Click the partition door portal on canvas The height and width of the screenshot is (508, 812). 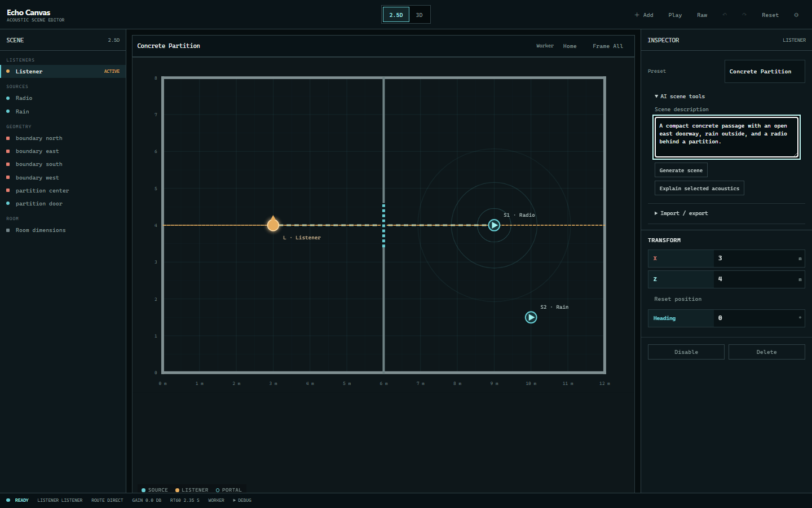tap(383, 225)
